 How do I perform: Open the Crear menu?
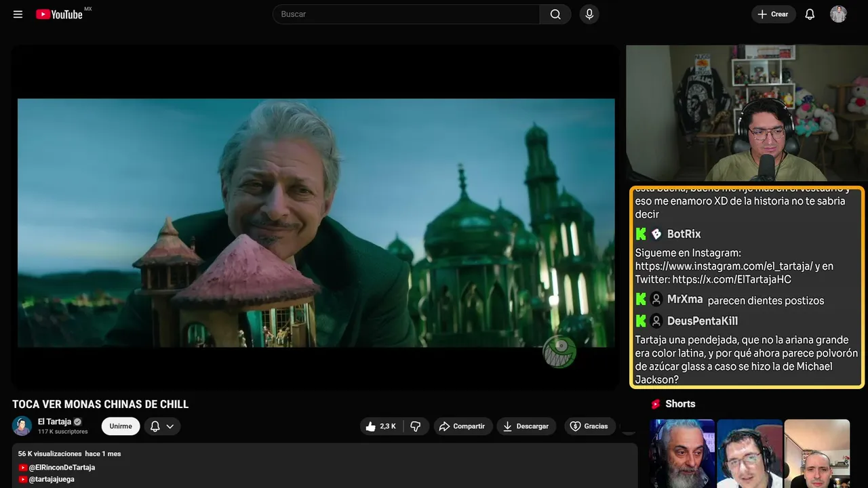(x=773, y=14)
